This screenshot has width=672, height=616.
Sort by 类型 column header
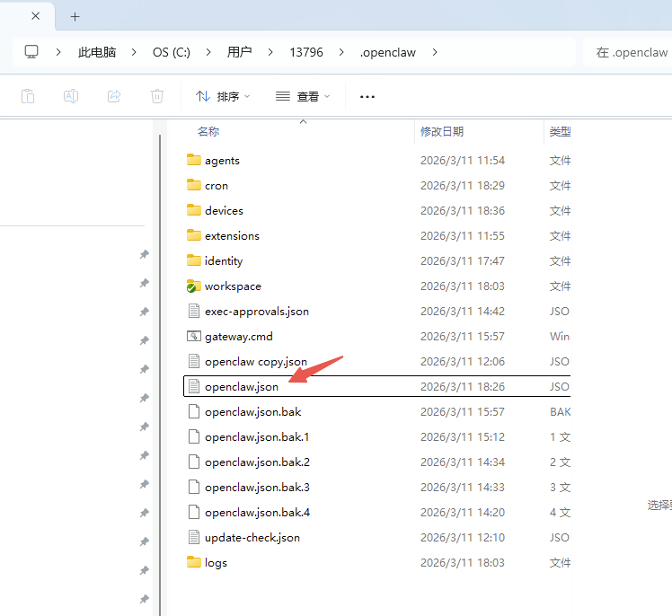[x=560, y=131]
